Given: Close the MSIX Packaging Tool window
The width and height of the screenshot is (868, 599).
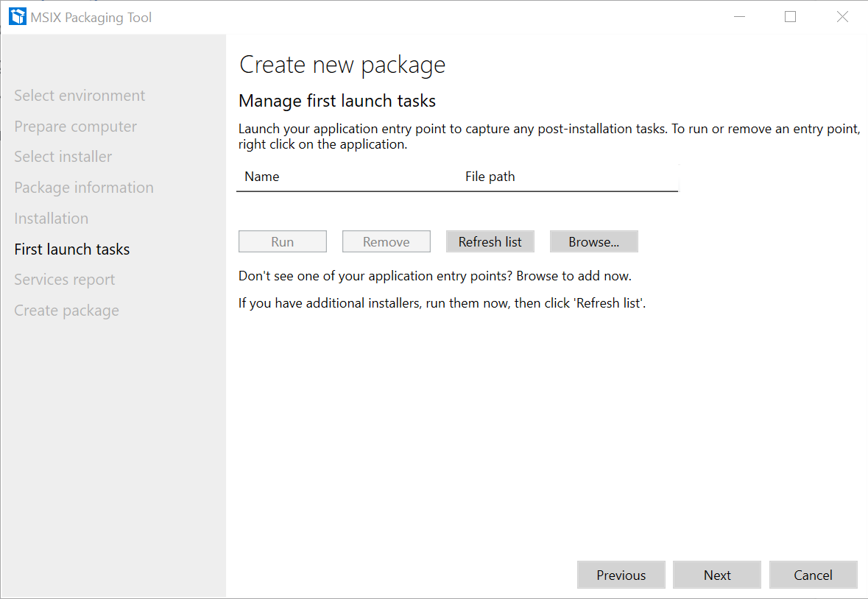Looking at the screenshot, I should [842, 17].
